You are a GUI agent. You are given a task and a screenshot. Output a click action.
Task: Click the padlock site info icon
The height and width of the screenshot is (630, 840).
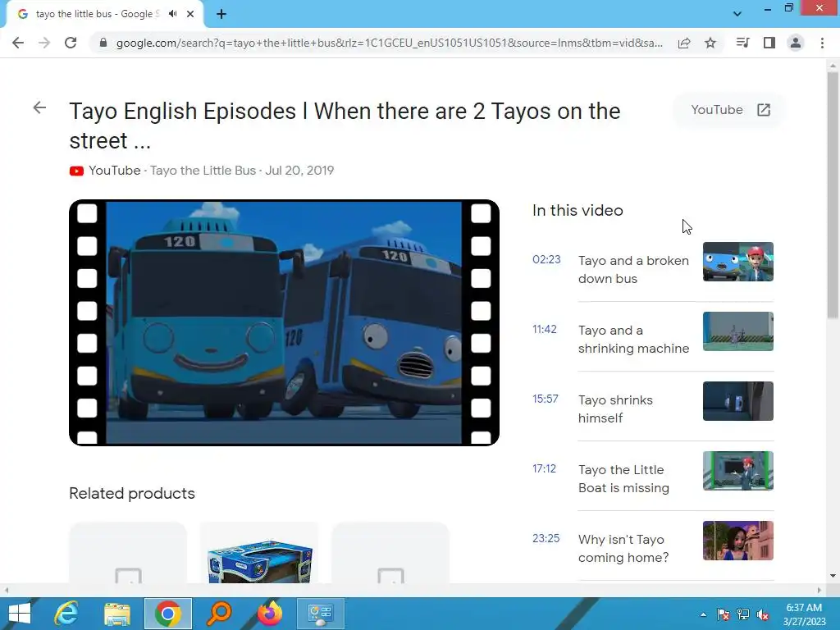[103, 43]
